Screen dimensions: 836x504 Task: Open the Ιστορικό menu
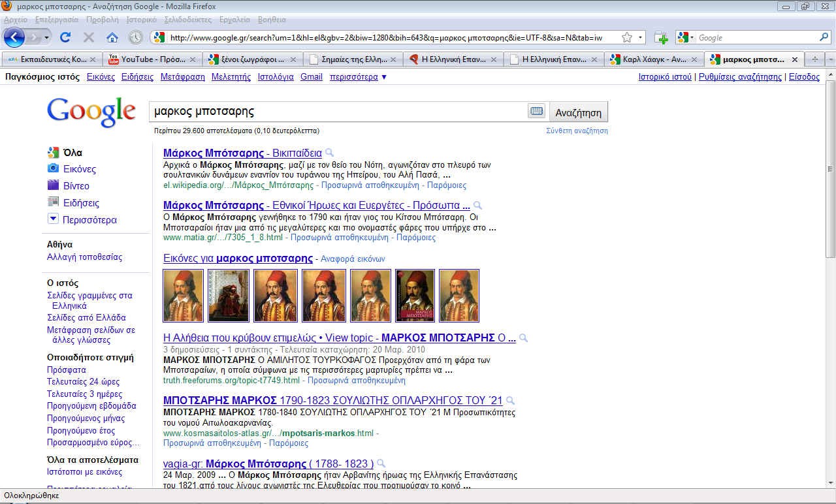point(142,20)
